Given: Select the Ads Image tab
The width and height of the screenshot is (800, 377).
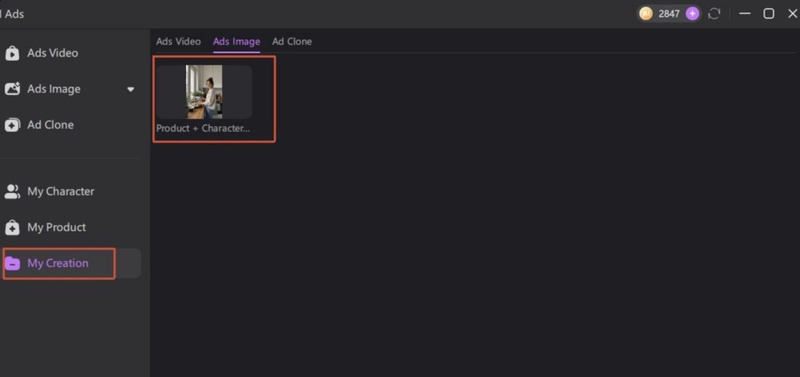Looking at the screenshot, I should [x=236, y=41].
